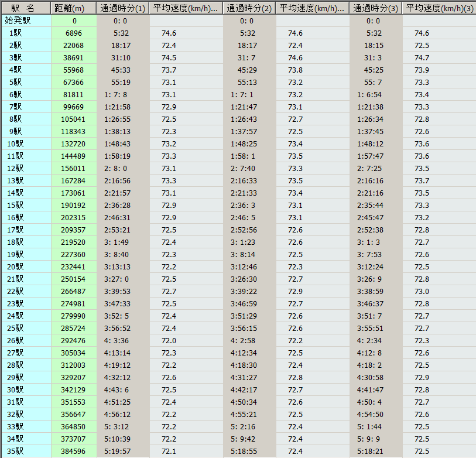Click passing time 2:16:56
The height and width of the screenshot is (458, 476).
click(x=118, y=181)
